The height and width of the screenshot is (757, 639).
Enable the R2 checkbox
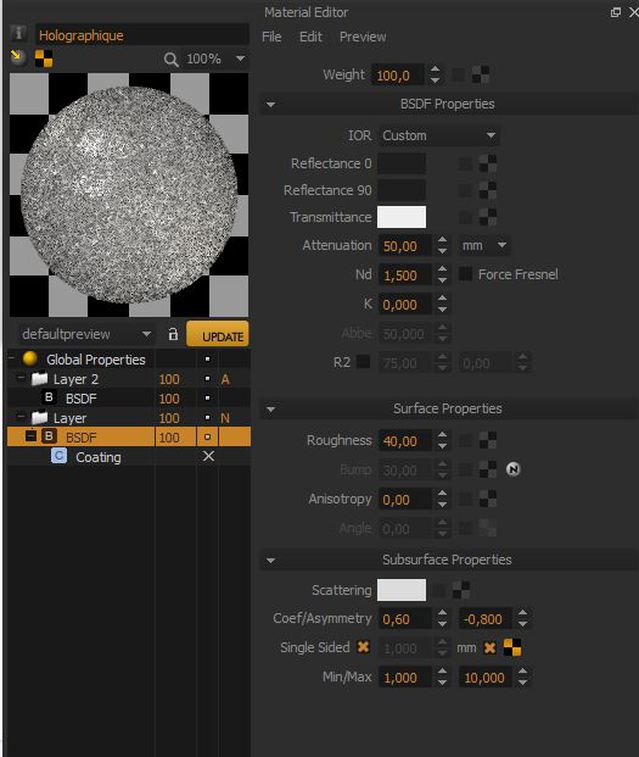[363, 362]
